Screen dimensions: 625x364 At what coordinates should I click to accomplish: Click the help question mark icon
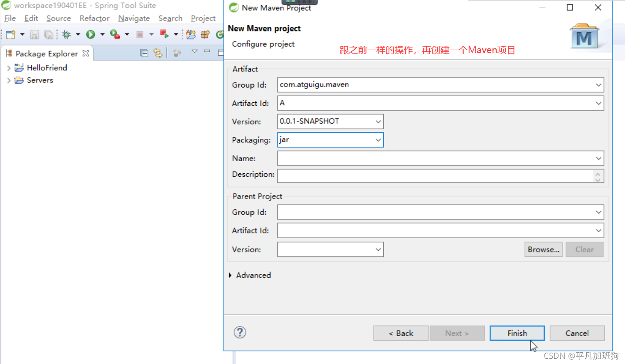click(240, 333)
